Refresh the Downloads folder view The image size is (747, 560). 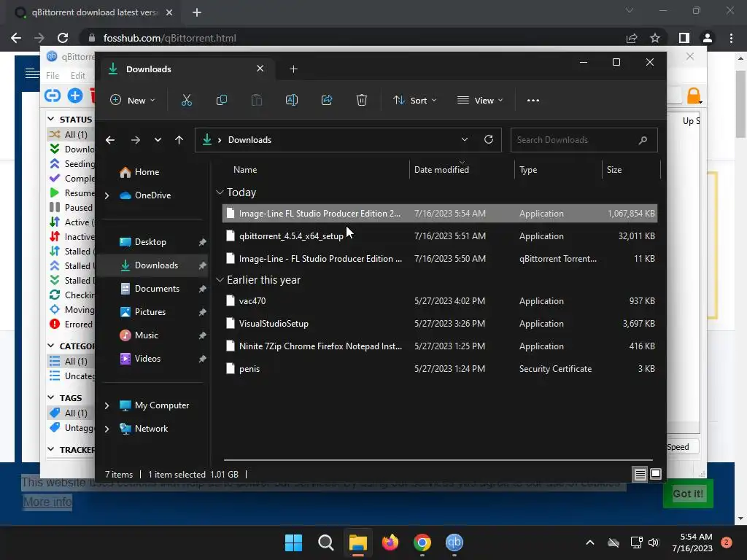point(489,139)
